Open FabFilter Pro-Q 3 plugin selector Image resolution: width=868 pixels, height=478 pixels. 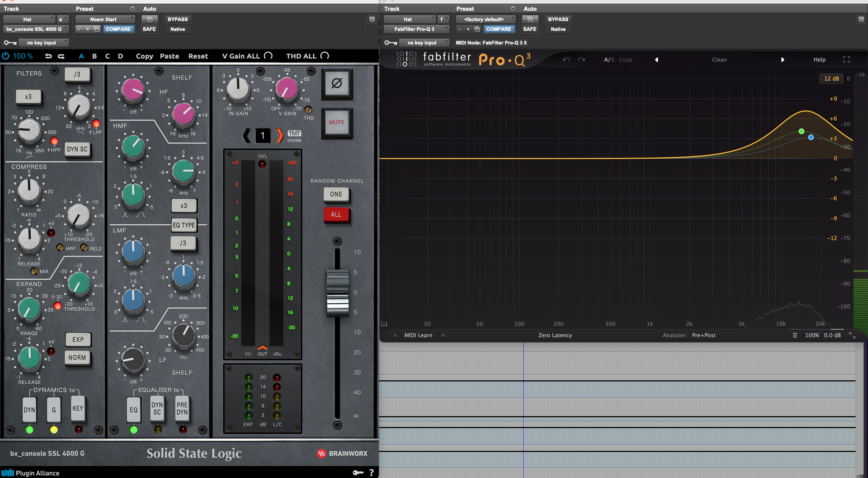[416, 29]
